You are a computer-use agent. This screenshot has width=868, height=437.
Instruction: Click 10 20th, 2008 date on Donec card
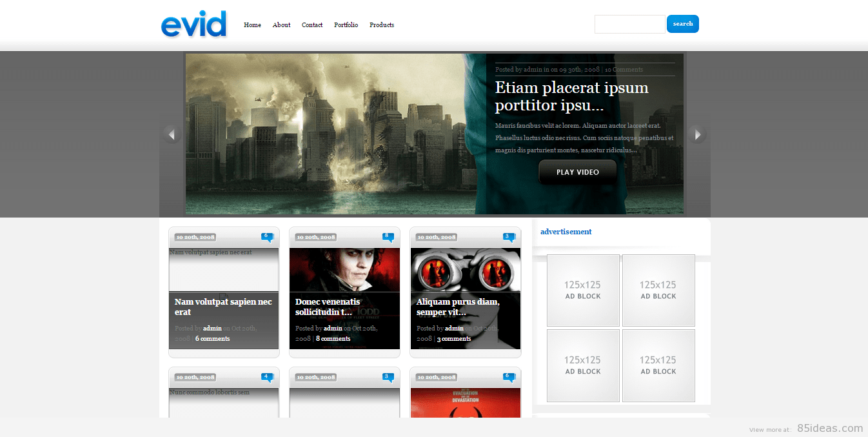[x=315, y=238]
